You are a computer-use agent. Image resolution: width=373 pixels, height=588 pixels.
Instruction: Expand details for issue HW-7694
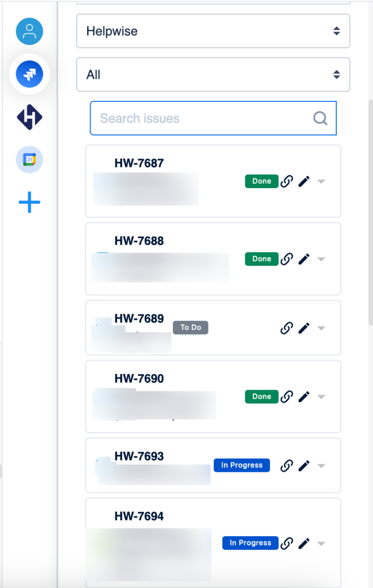(x=321, y=543)
